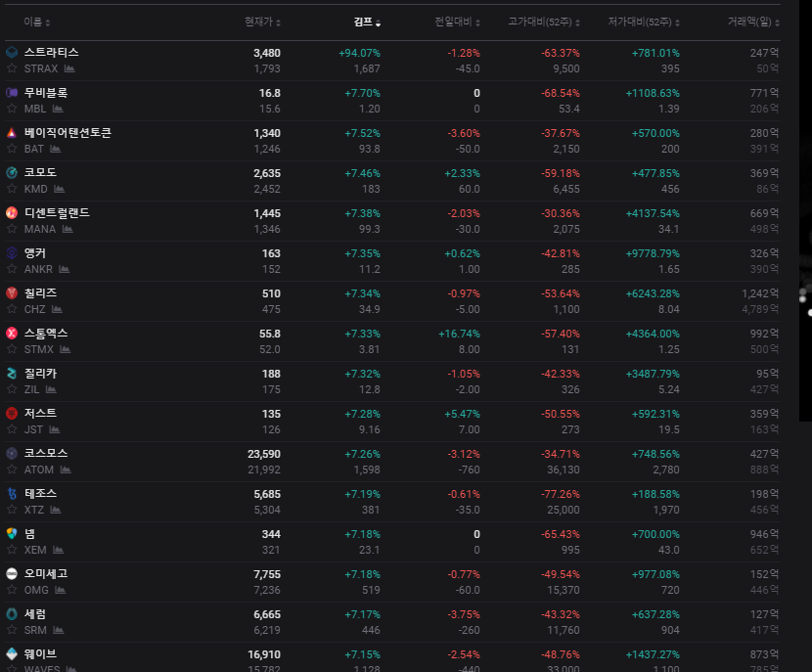Select the 세럼 coin name

pyautogui.click(x=34, y=614)
